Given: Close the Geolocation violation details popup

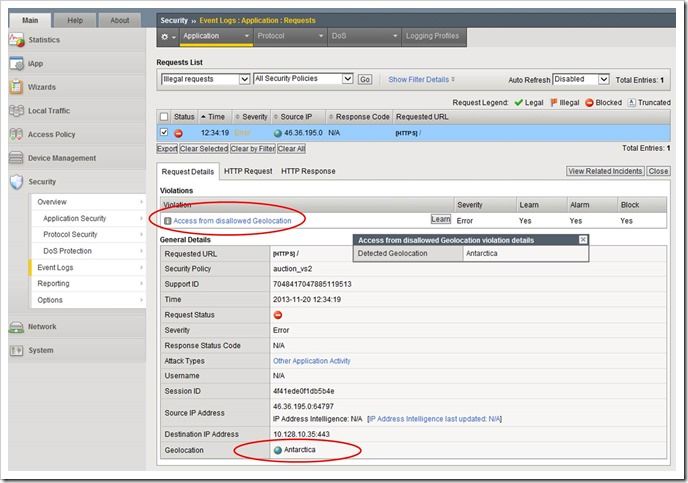Looking at the screenshot, I should [x=583, y=240].
